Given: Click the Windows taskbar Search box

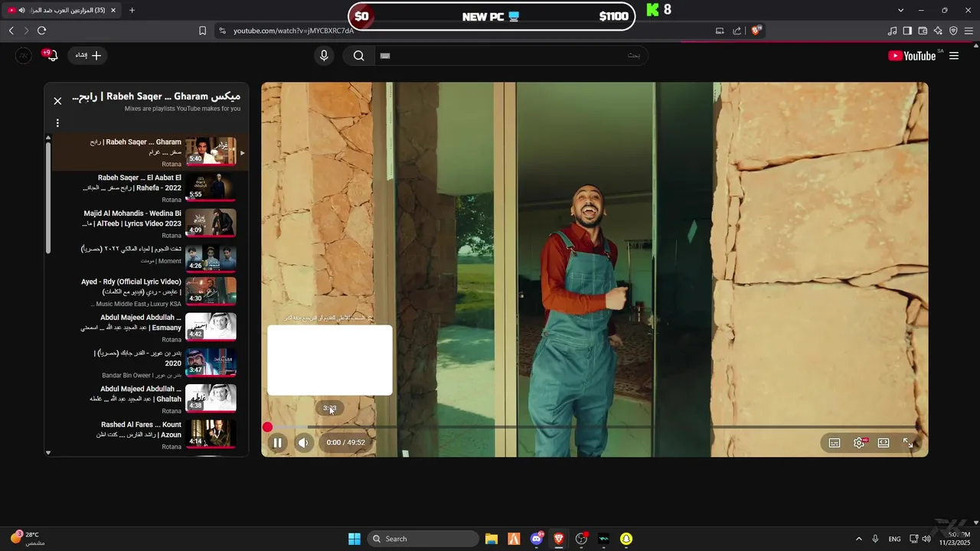Looking at the screenshot, I should [x=423, y=539].
